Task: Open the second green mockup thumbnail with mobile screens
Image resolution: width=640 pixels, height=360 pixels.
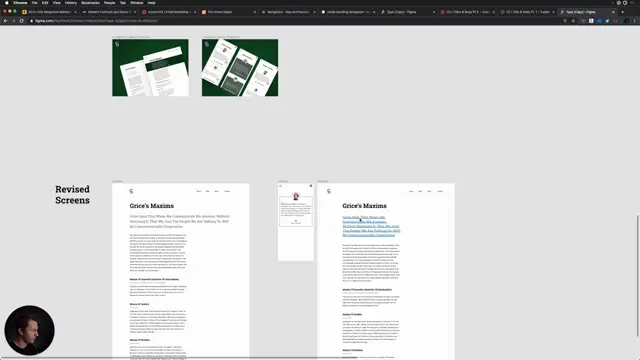Action: [240, 68]
